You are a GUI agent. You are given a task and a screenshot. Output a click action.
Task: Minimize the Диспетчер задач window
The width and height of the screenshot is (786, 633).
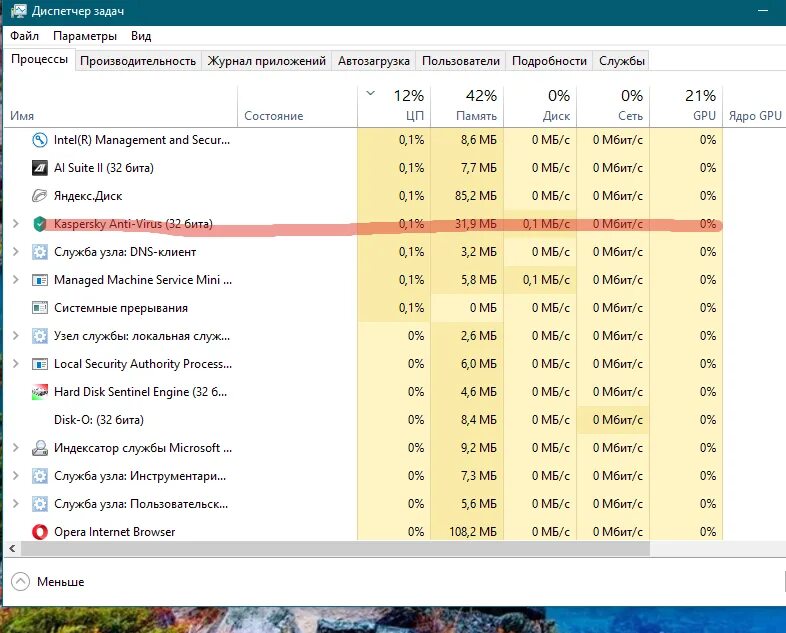click(763, 11)
